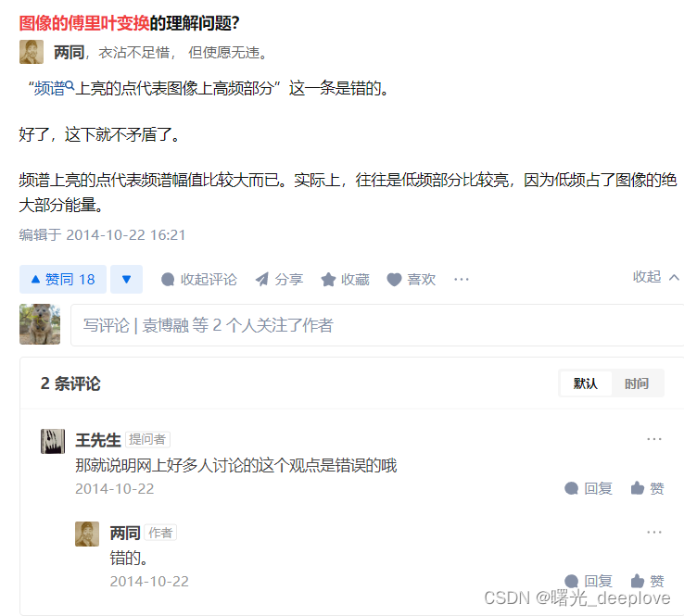Mark answer as 喜欢 with heart icon

pyautogui.click(x=412, y=280)
